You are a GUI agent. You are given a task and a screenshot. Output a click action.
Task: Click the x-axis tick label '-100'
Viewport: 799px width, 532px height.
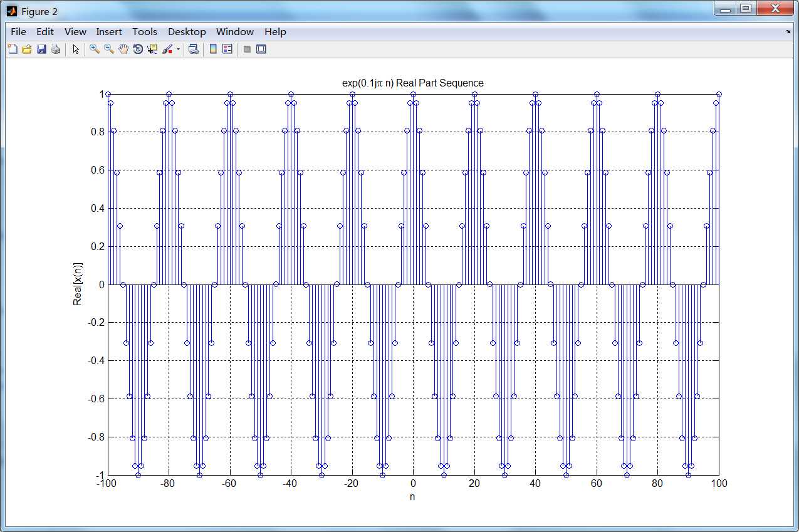tap(107, 484)
